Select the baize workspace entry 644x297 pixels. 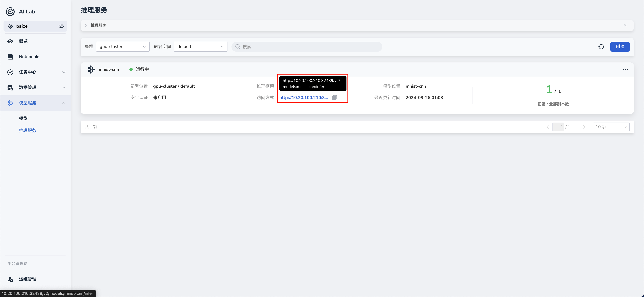tap(35, 26)
